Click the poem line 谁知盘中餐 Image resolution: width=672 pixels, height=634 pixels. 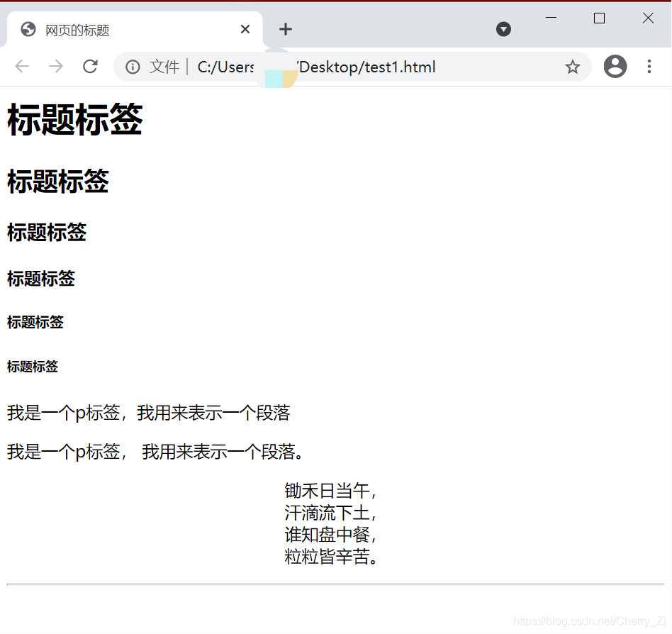click(330, 535)
